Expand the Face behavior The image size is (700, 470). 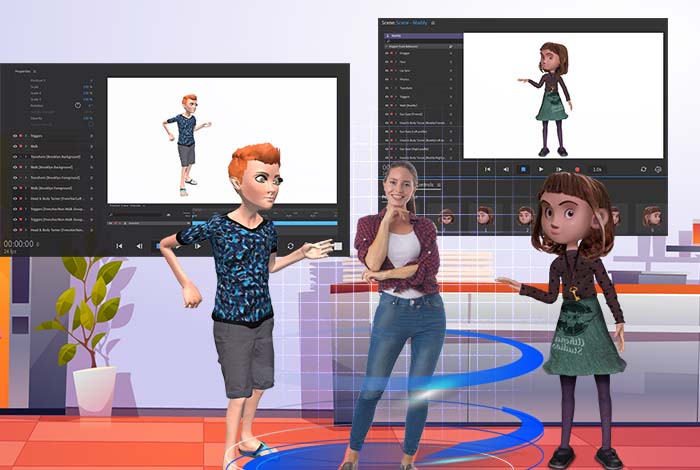pyautogui.click(x=396, y=62)
